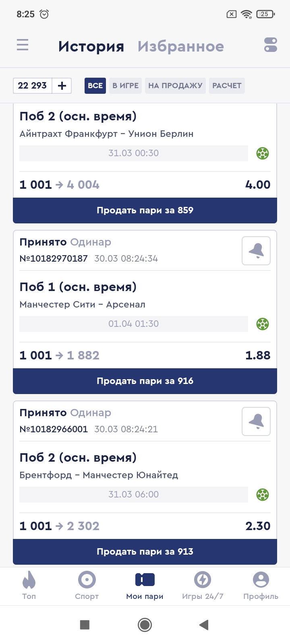Tap bell icon on Брентфорд bet
Viewport: 290px width, 644px height.
pos(256,421)
